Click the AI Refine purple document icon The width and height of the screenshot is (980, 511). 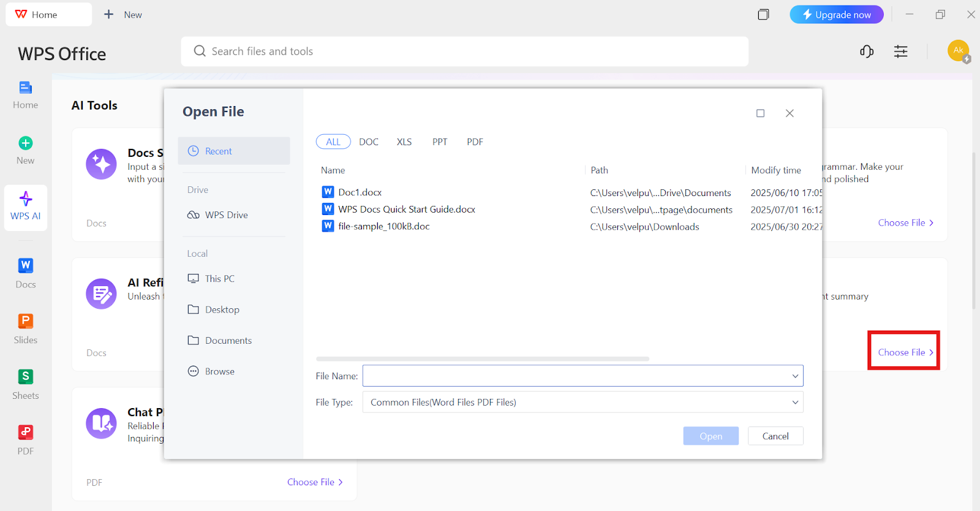point(101,294)
